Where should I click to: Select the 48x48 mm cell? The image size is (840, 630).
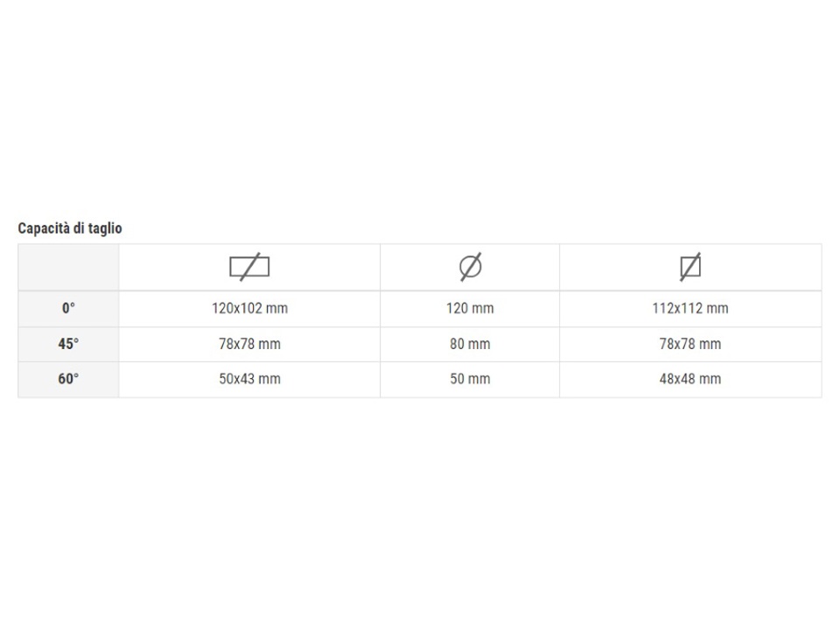tap(690, 379)
